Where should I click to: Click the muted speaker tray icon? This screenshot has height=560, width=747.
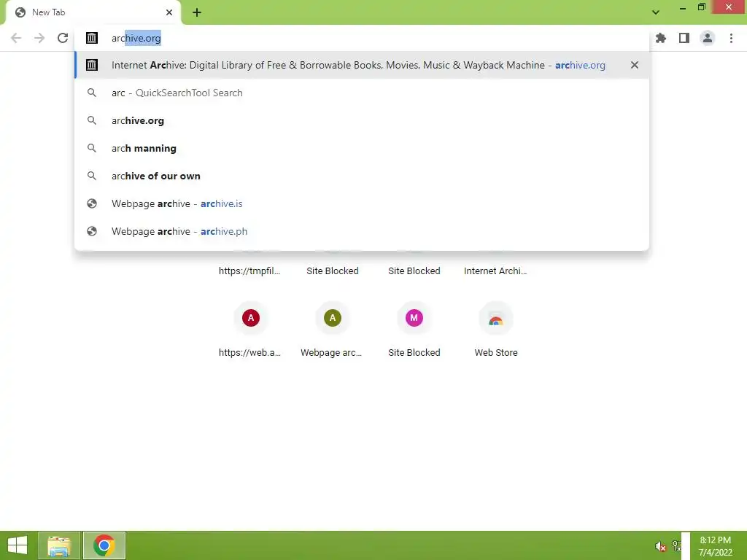pyautogui.click(x=660, y=546)
